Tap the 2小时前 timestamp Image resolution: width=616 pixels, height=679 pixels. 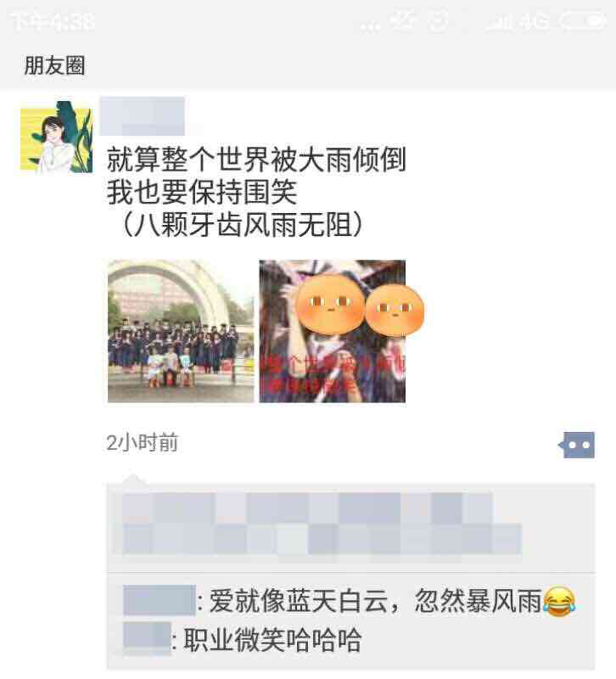point(142,442)
